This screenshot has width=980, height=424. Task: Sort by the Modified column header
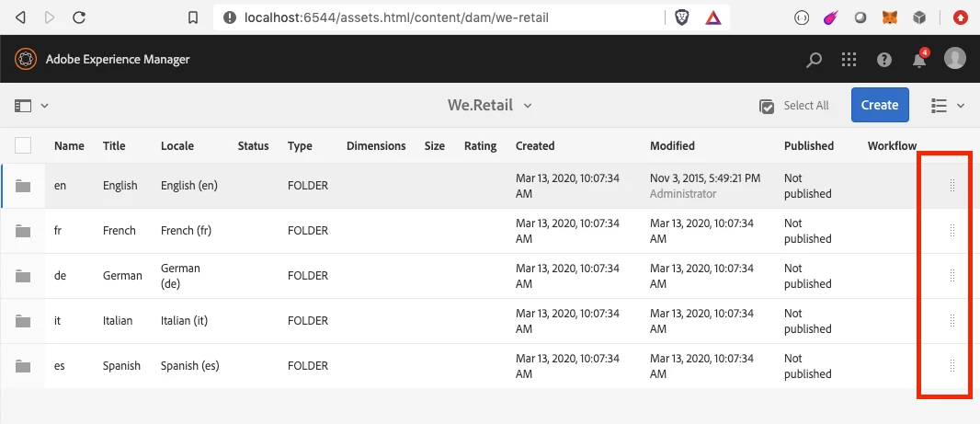pos(672,145)
